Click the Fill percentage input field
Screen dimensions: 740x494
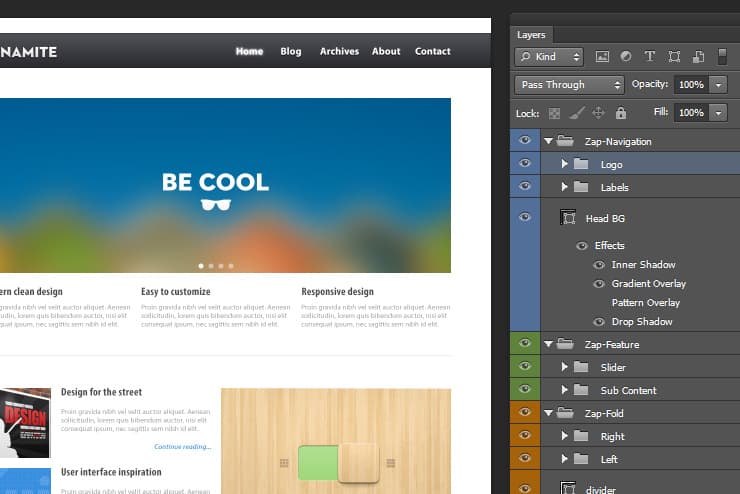coord(691,113)
